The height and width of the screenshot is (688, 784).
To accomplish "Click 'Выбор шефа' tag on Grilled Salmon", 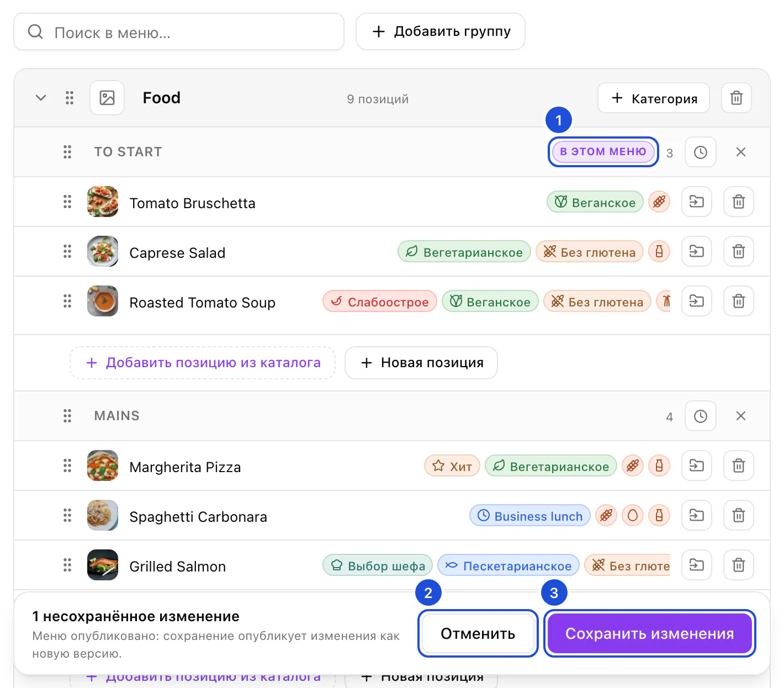I will tap(378, 566).
